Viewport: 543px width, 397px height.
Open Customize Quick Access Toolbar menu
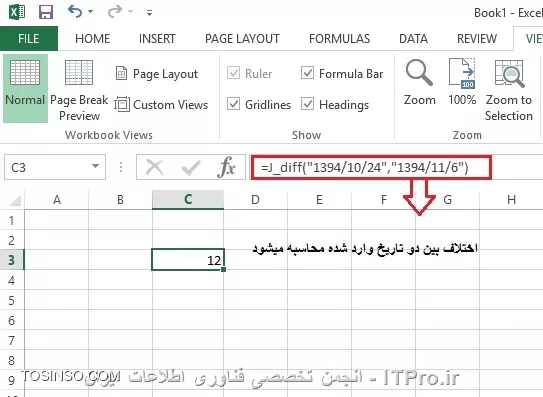(x=149, y=13)
